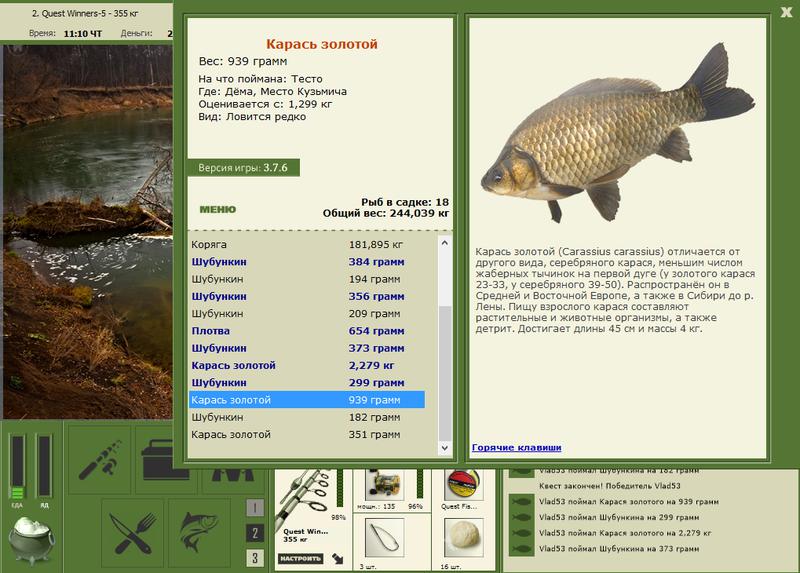Open the fishing rod tackle icon
Viewport: 800px width, 573px height.
tap(100, 460)
